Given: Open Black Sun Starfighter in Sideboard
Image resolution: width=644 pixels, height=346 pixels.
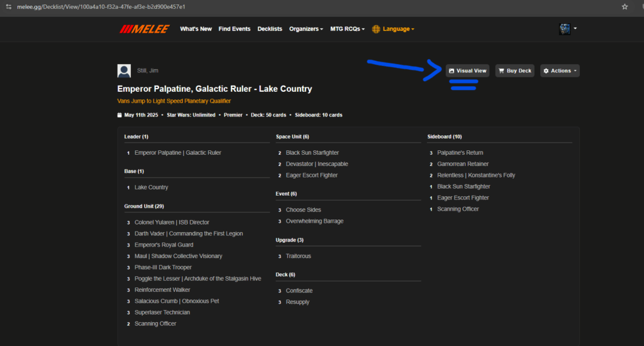Looking at the screenshot, I should point(464,187).
